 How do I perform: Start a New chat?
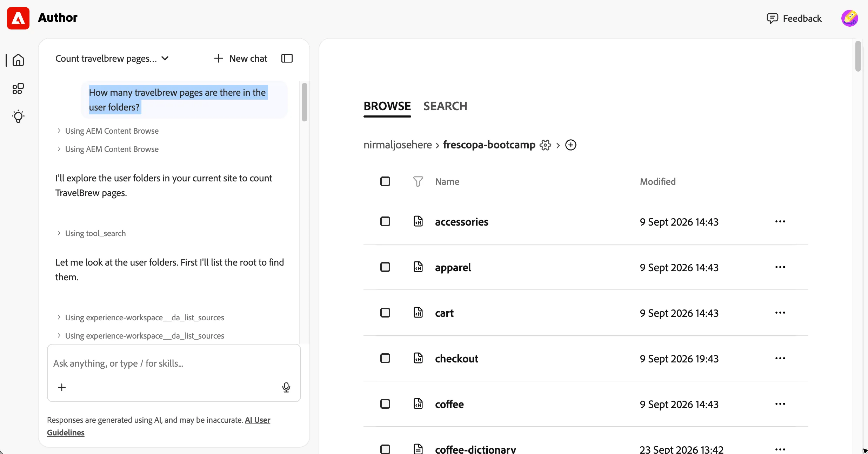click(x=241, y=58)
